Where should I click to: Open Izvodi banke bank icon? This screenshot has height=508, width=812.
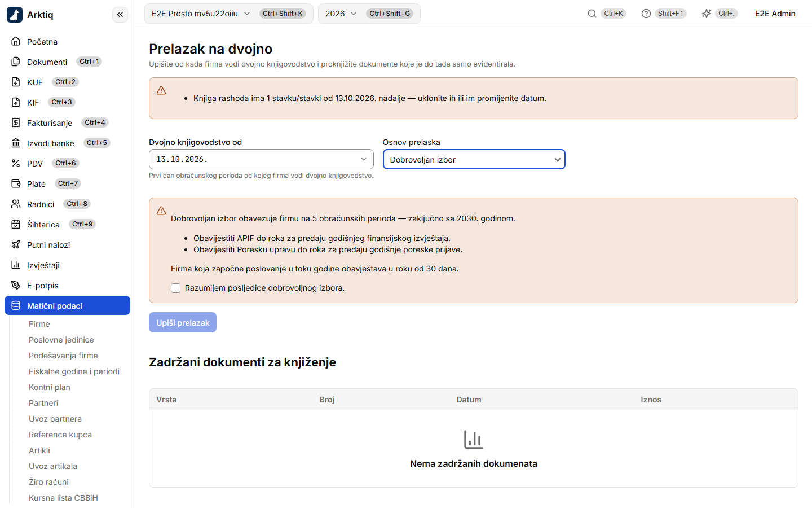pos(16,143)
